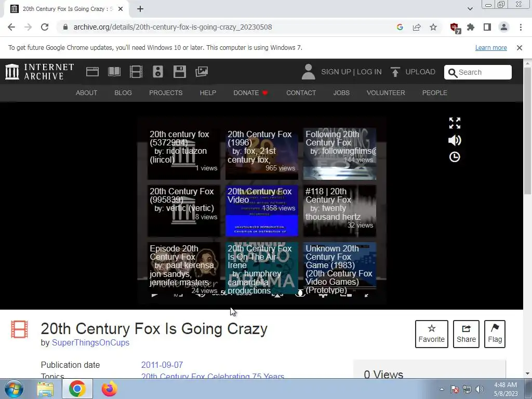532x399 pixels.
Task: Open the Chrome profile icon
Action: click(x=504, y=27)
